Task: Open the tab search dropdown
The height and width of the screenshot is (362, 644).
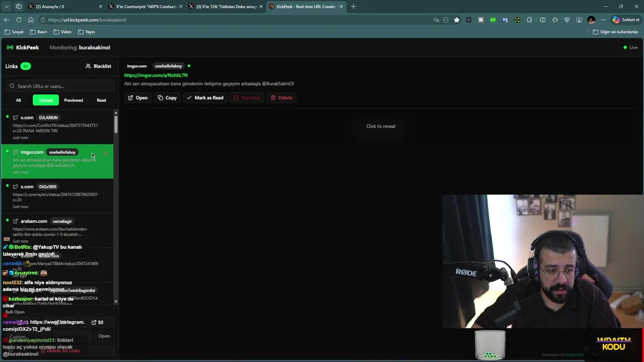Action: click(7, 7)
